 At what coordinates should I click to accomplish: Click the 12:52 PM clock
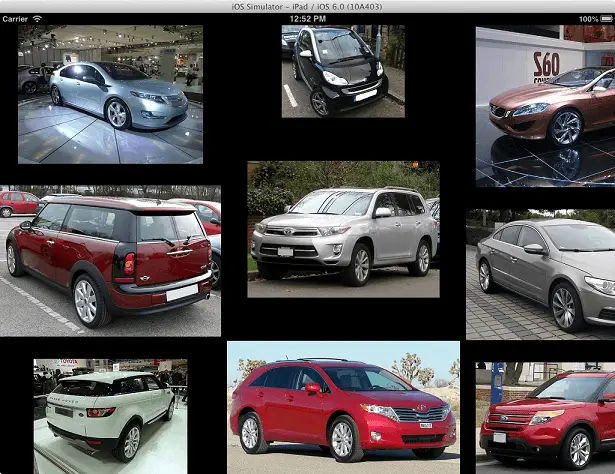[307, 19]
